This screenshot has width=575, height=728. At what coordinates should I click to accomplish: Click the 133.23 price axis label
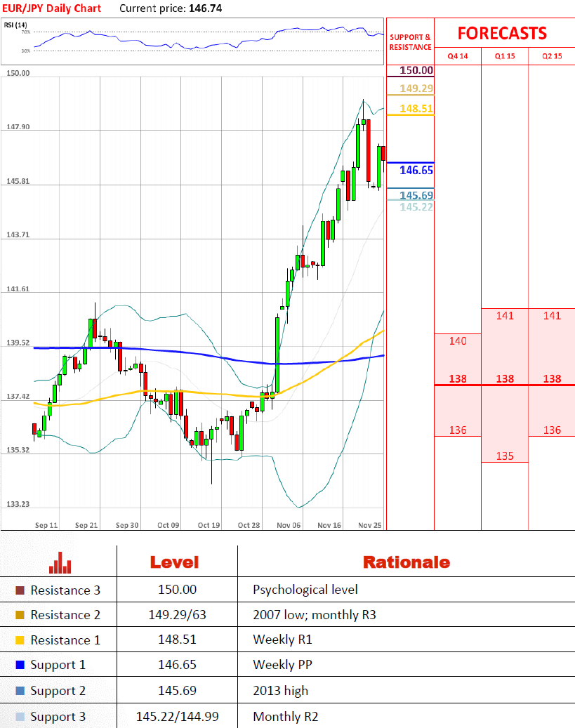[x=18, y=504]
